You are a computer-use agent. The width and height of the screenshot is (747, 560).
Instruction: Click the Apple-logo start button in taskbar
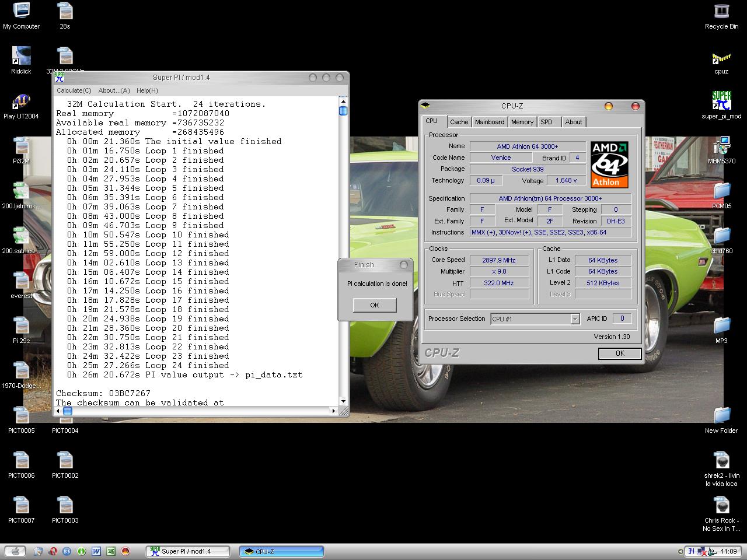15,551
